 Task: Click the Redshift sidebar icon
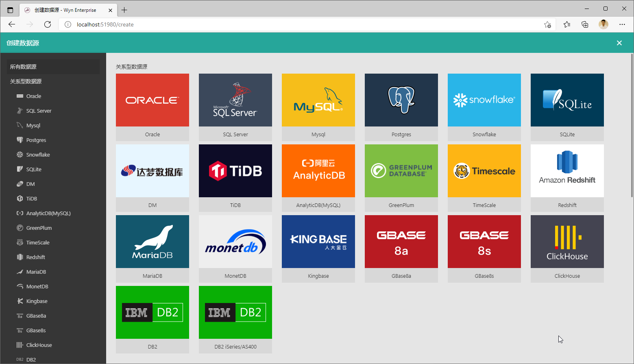[20, 257]
